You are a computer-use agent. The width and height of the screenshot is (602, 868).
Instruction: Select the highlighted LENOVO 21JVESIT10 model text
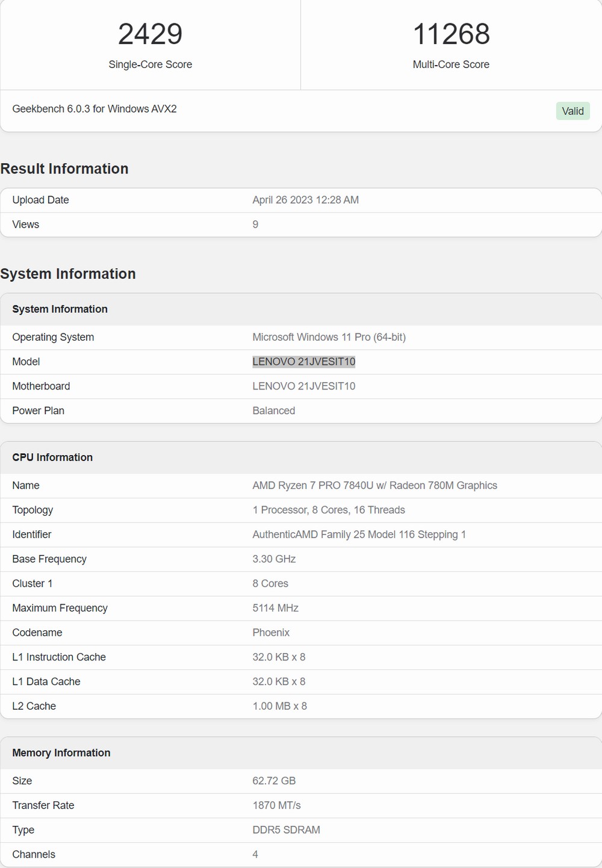(x=304, y=362)
